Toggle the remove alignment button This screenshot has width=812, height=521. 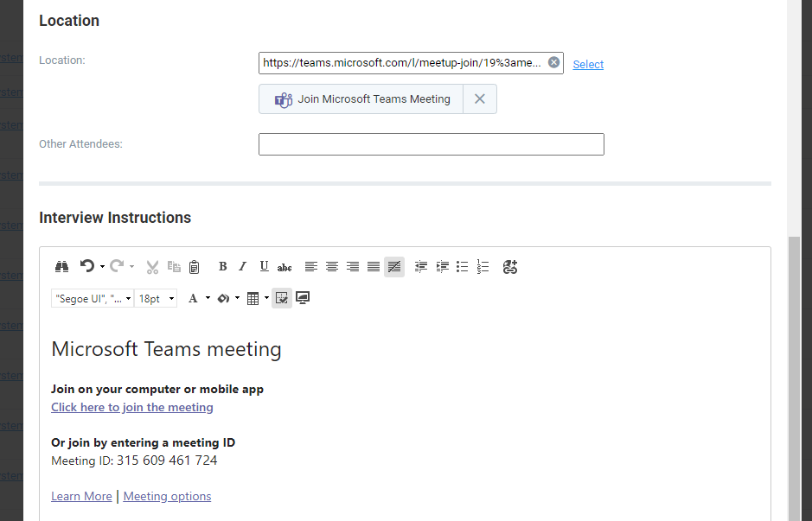click(x=394, y=267)
